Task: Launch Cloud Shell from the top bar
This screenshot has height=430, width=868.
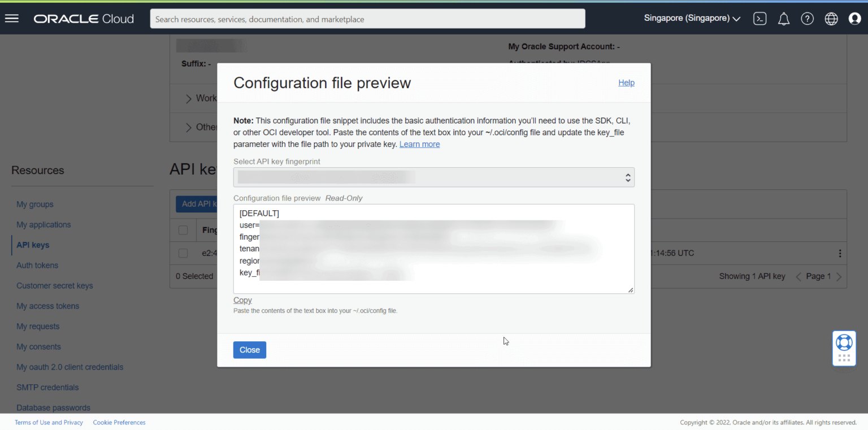Action: [x=759, y=18]
